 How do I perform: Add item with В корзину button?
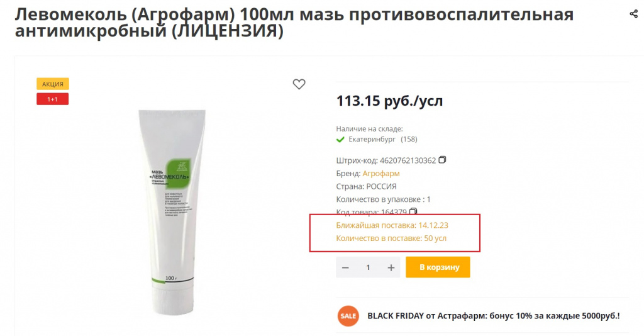click(x=438, y=267)
